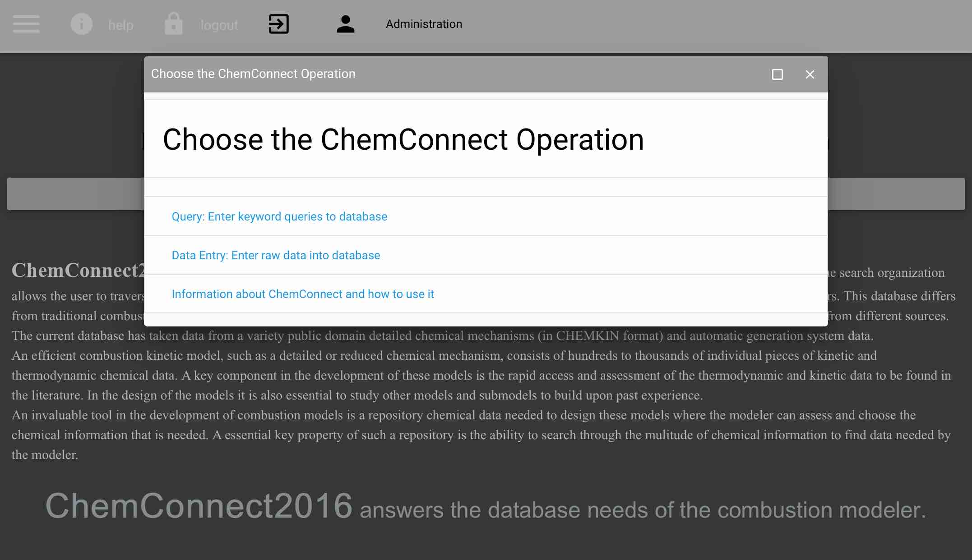Select the Administration menu item
Image resolution: width=972 pixels, height=560 pixels.
[423, 24]
